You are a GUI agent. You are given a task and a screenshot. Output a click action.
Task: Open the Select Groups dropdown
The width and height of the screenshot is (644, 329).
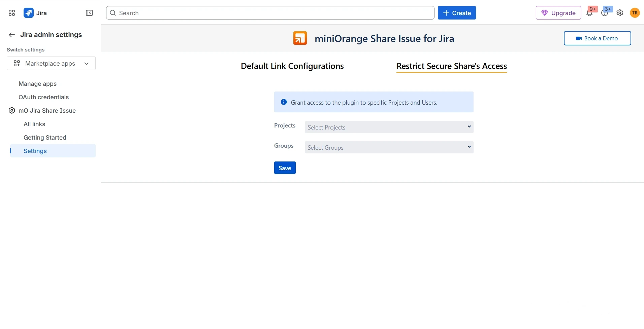[389, 147]
